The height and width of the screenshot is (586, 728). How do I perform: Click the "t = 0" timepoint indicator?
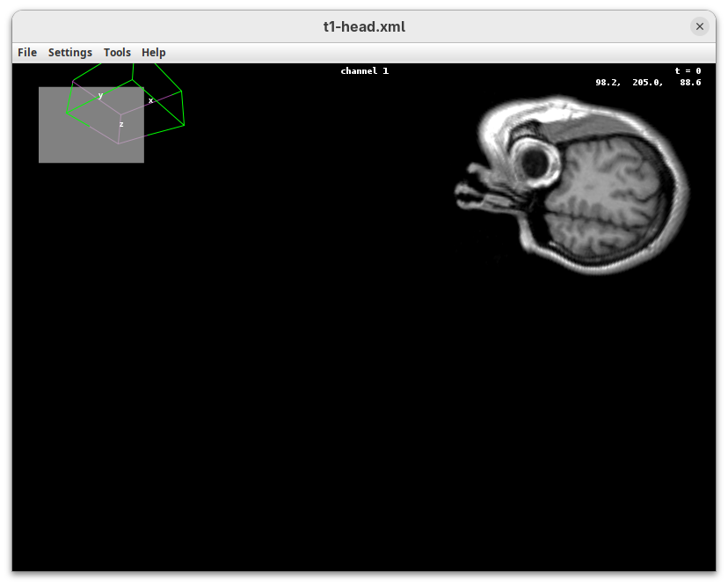[x=688, y=71]
